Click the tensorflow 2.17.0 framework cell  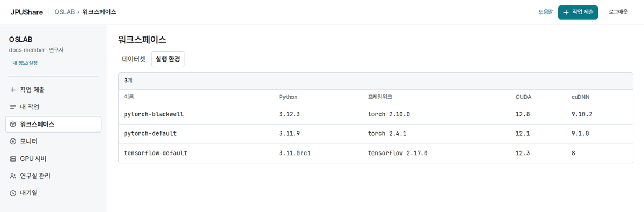[x=398, y=153]
